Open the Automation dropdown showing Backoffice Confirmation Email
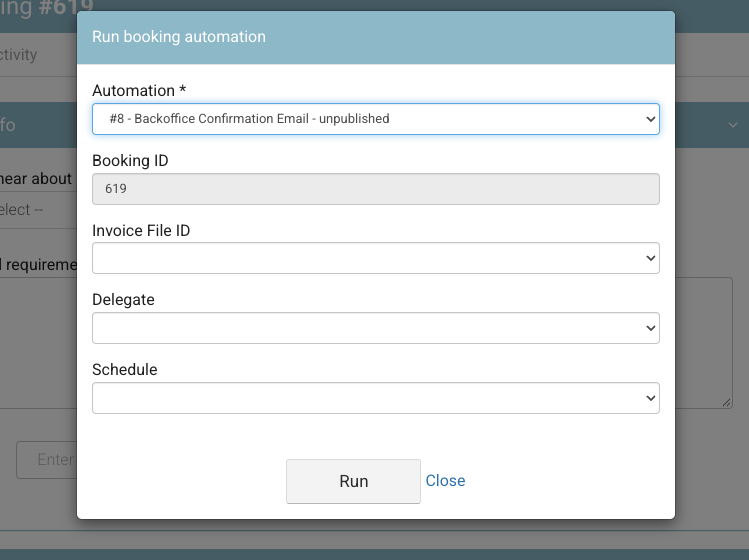Viewport: 749px width, 560px height. (x=375, y=119)
